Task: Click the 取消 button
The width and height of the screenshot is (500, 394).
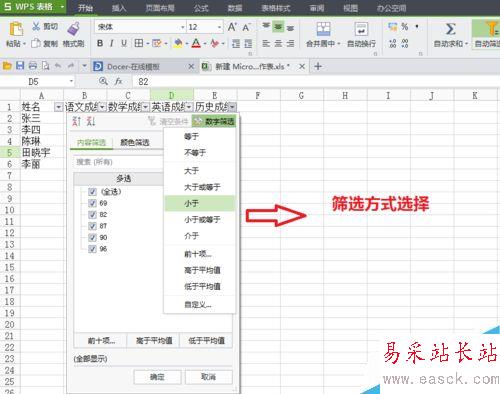Action: pyautogui.click(x=208, y=377)
